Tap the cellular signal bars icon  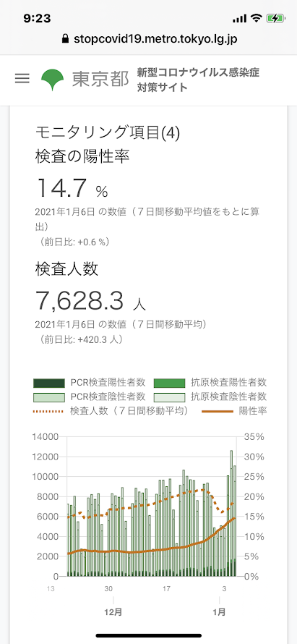tap(239, 19)
